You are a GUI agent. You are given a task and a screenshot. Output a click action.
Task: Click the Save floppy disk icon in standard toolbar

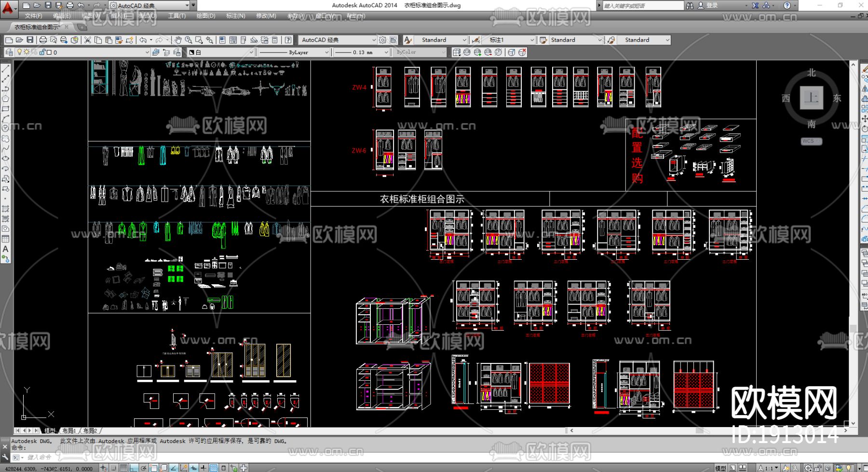[30, 40]
